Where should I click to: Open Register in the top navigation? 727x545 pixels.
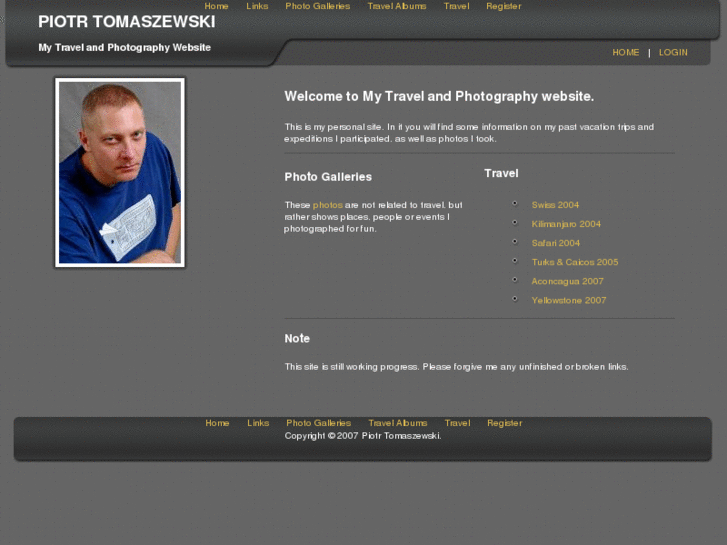tap(504, 6)
